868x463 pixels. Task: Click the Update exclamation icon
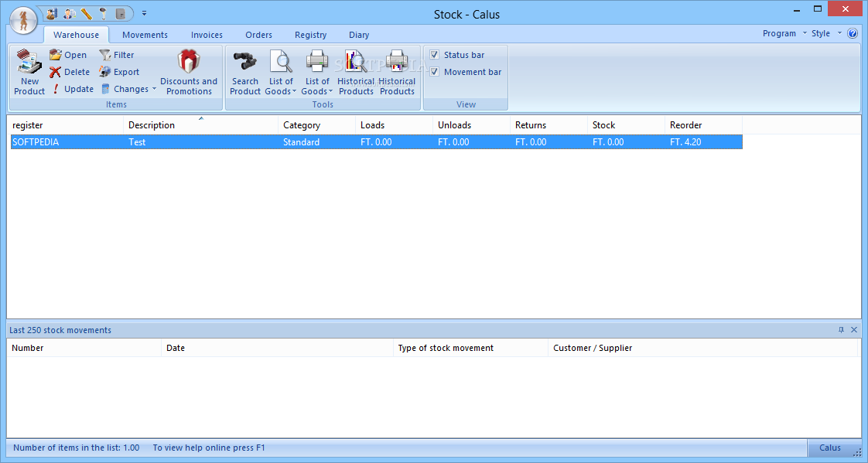[56, 89]
